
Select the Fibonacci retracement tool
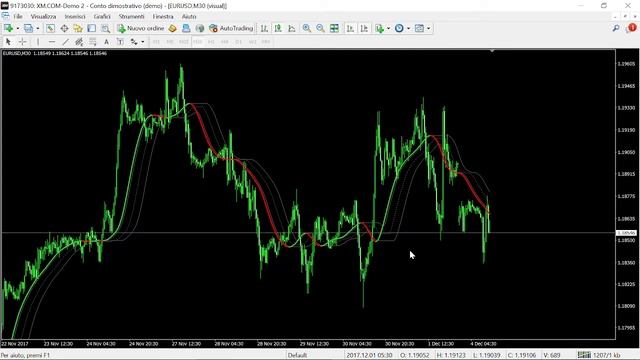tap(93, 42)
